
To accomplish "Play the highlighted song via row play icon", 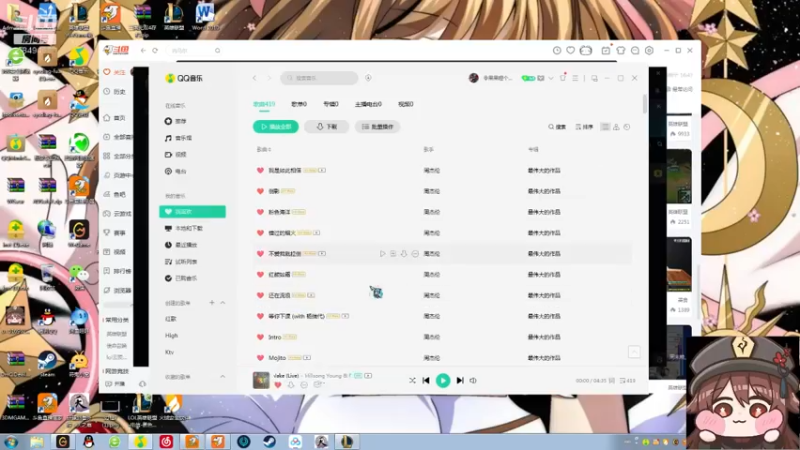I will [383, 254].
